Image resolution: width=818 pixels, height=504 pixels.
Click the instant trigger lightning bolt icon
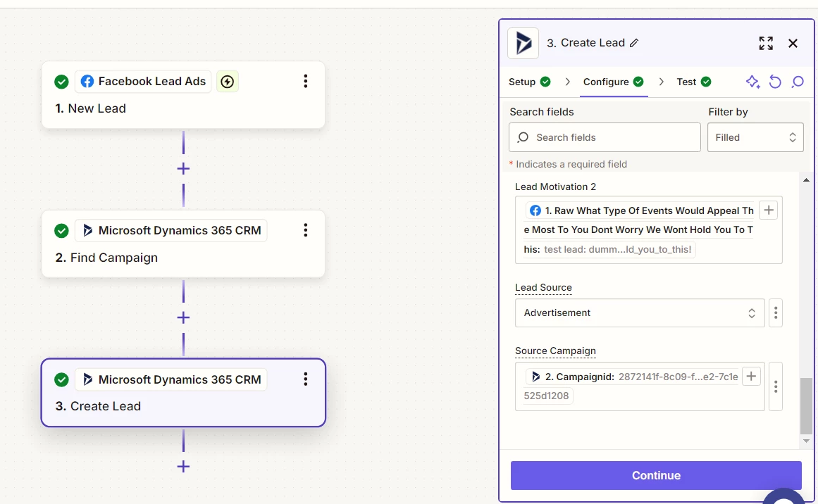pyautogui.click(x=228, y=82)
